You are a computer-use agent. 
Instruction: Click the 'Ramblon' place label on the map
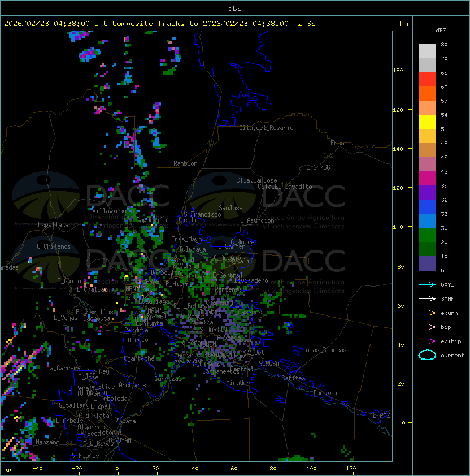click(x=185, y=163)
